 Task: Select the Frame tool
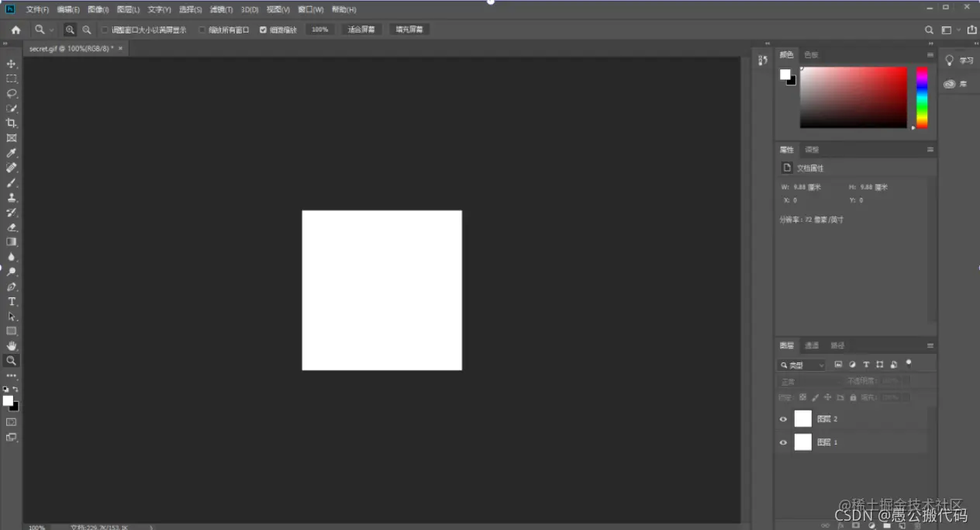pyautogui.click(x=11, y=138)
